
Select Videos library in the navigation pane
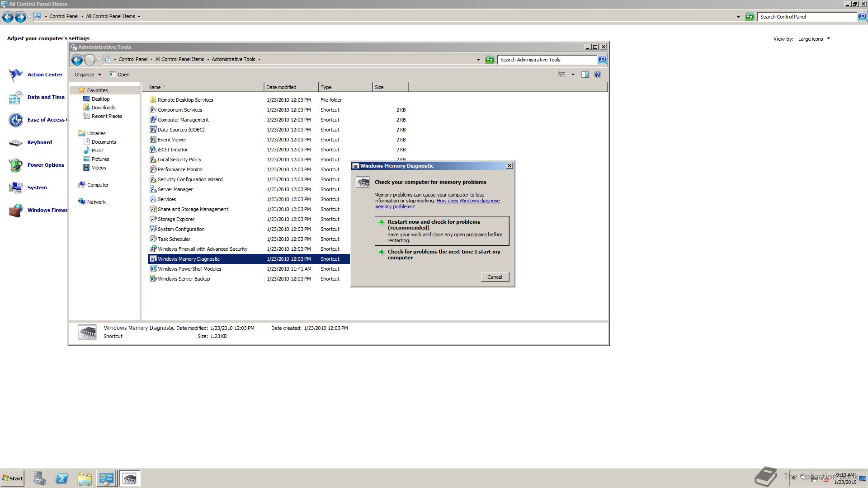pyautogui.click(x=99, y=168)
